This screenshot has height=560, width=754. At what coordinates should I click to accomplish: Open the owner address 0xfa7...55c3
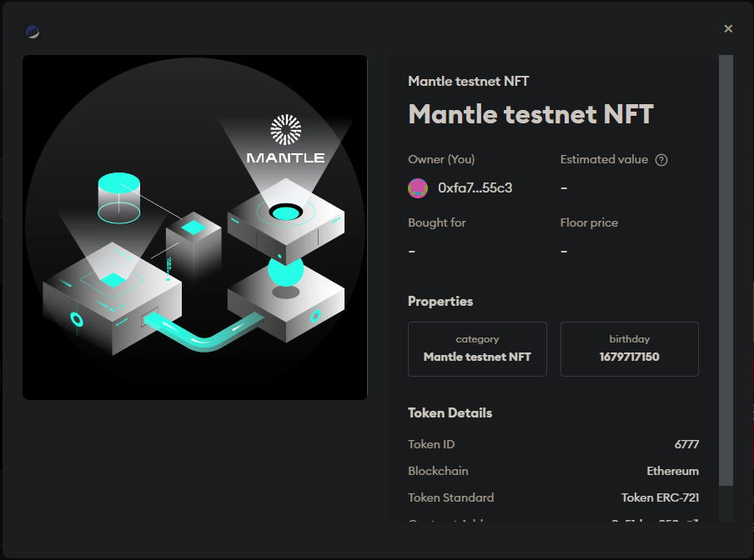(x=473, y=187)
